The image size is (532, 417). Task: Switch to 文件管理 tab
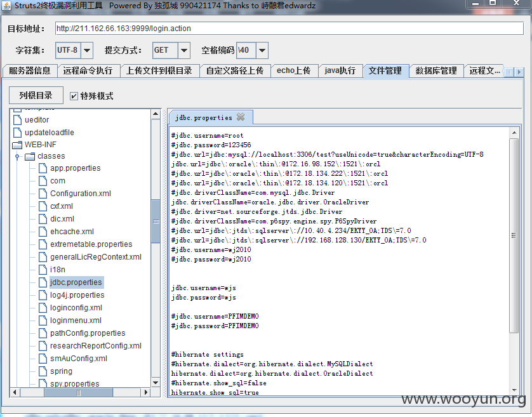385,70
